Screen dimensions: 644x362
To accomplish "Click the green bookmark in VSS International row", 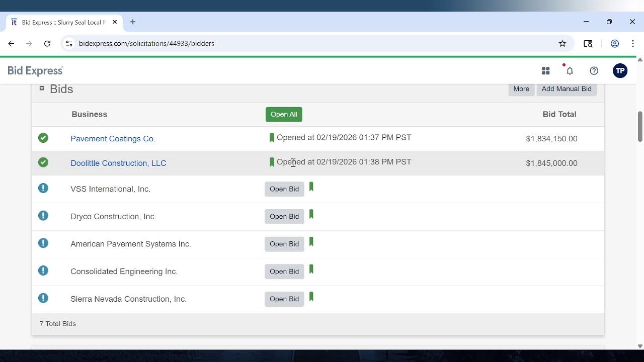I will [x=311, y=187].
